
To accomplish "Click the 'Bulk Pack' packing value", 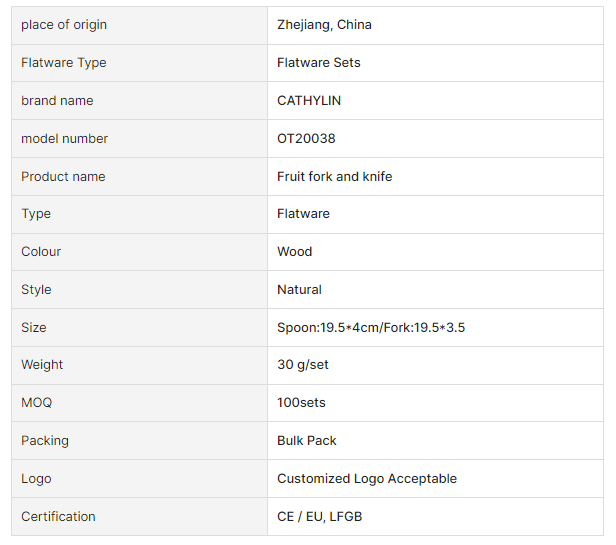I will tap(306, 441).
